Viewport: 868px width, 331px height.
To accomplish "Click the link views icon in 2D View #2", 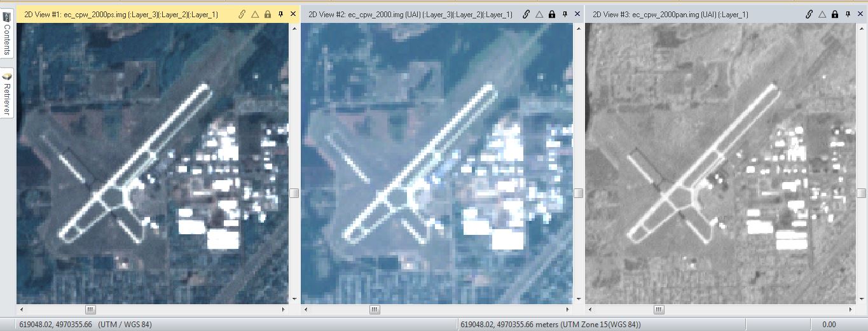I will tap(527, 14).
